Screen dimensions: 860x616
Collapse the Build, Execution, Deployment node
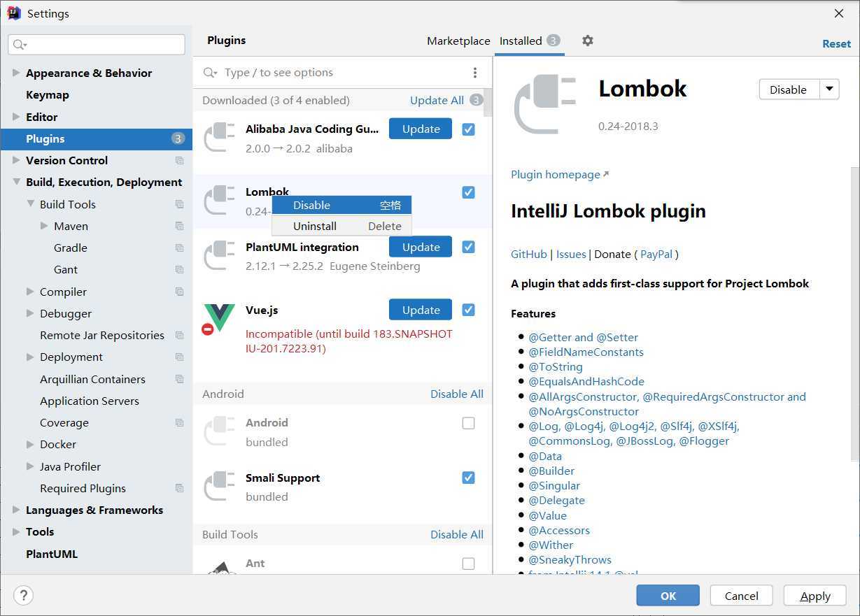pyautogui.click(x=17, y=182)
